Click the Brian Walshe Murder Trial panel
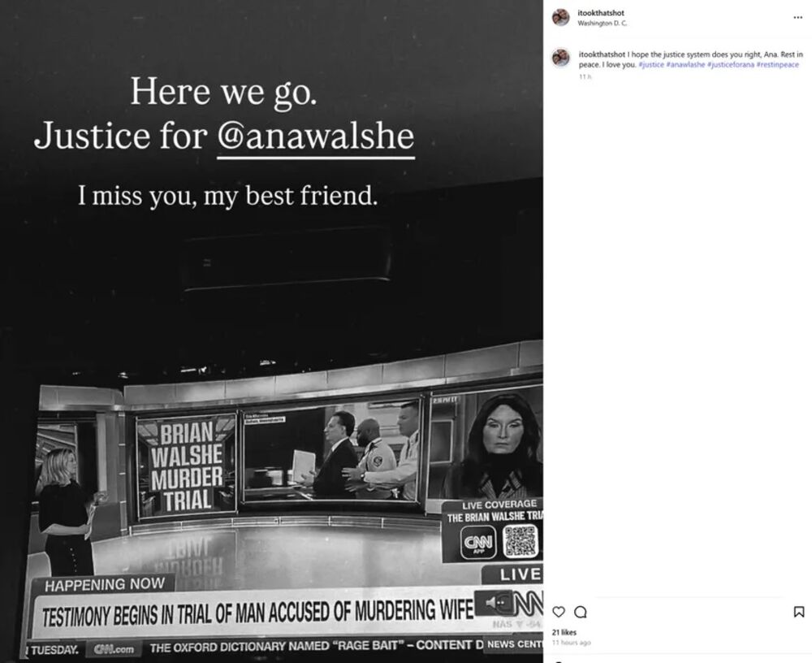Viewport: 812px width, 663px height. point(187,466)
